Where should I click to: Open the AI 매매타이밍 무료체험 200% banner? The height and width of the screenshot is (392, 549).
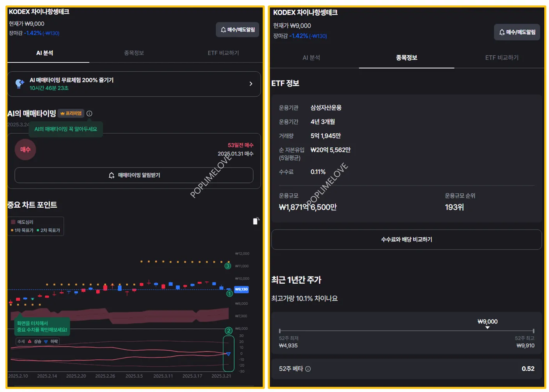(134, 84)
